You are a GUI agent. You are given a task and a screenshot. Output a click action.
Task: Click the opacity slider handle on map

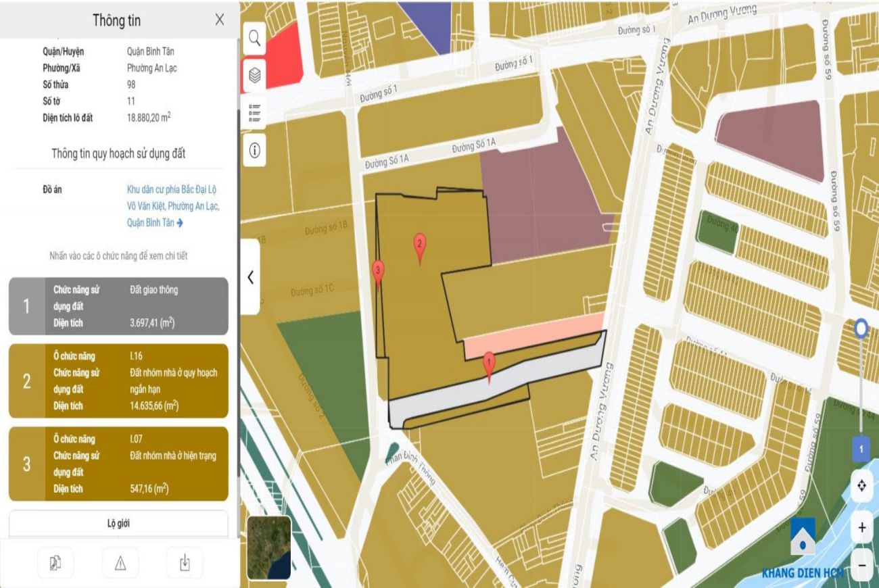click(861, 329)
